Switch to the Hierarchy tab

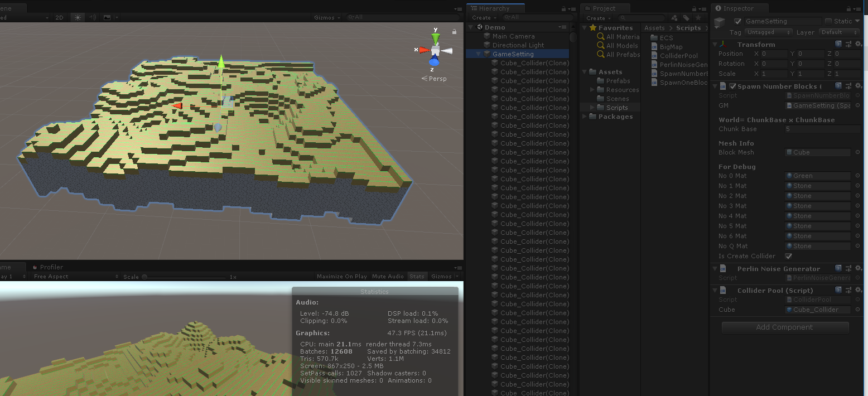[x=495, y=8]
